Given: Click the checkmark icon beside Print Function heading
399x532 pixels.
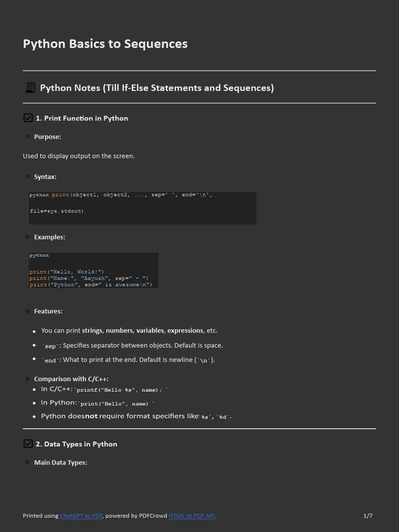Looking at the screenshot, I should click(28, 118).
